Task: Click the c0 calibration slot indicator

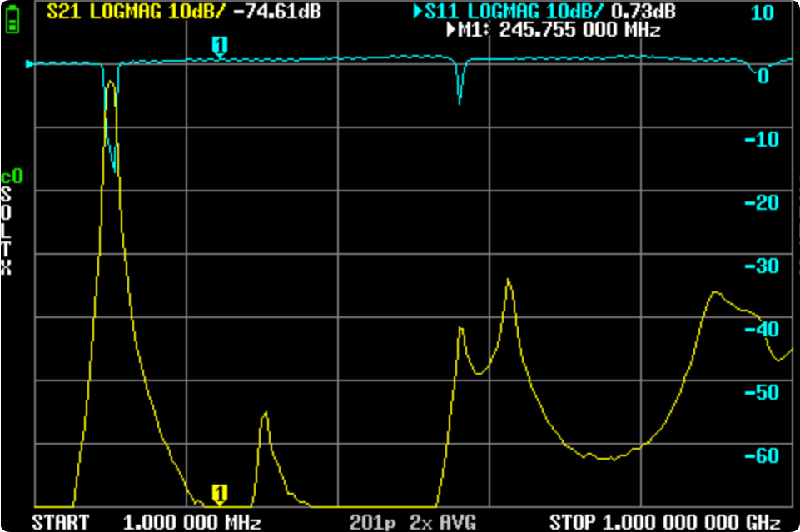Action: (12, 177)
